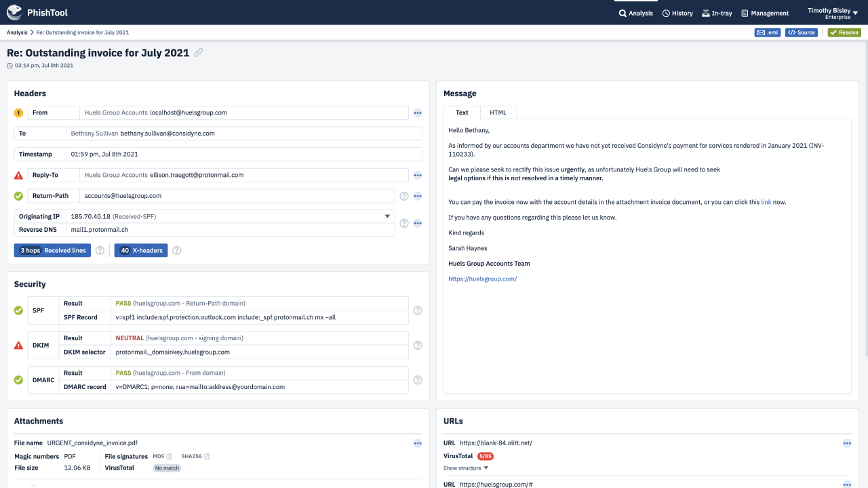This screenshot has width=868, height=488.
Task: Click the link icon beside the email title
Action: [x=199, y=53]
